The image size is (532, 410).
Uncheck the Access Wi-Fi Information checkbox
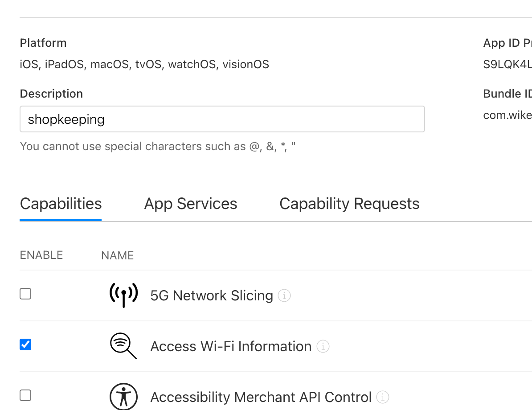[x=25, y=344]
